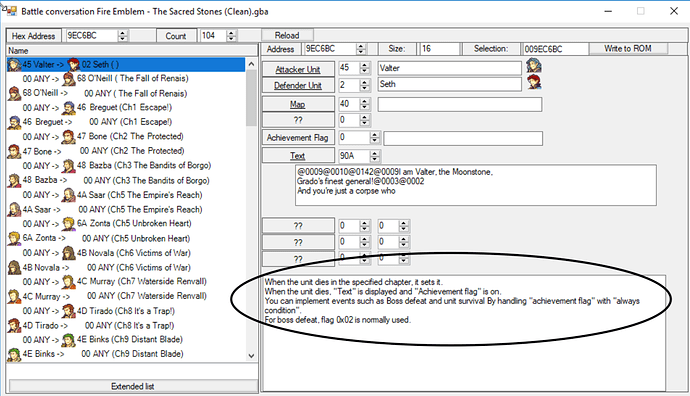Click the Hex Address input field

pos(92,36)
